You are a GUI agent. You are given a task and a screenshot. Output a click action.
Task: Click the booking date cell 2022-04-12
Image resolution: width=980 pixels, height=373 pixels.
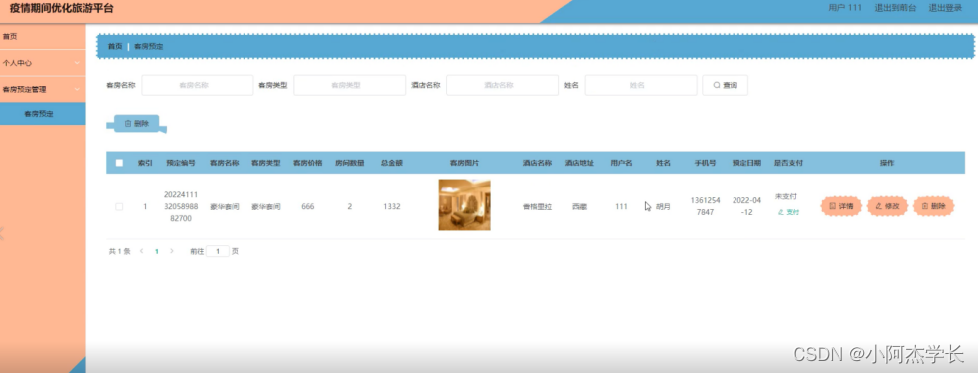(746, 206)
